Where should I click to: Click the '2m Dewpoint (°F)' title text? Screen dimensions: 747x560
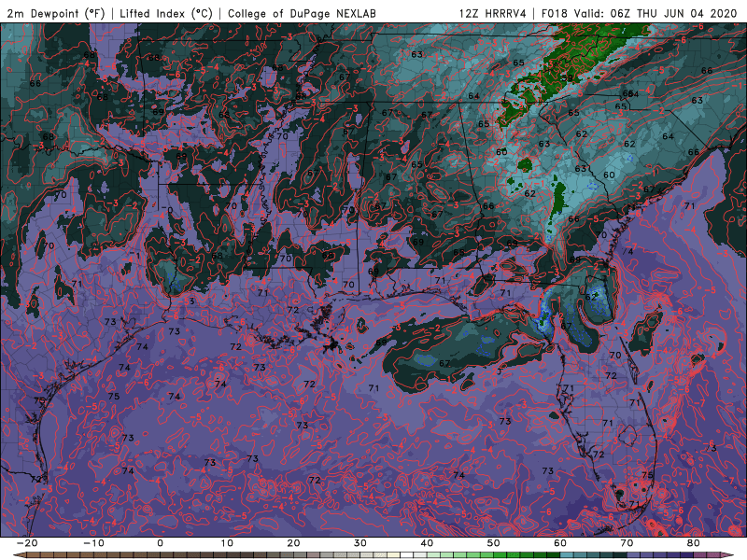(x=55, y=14)
